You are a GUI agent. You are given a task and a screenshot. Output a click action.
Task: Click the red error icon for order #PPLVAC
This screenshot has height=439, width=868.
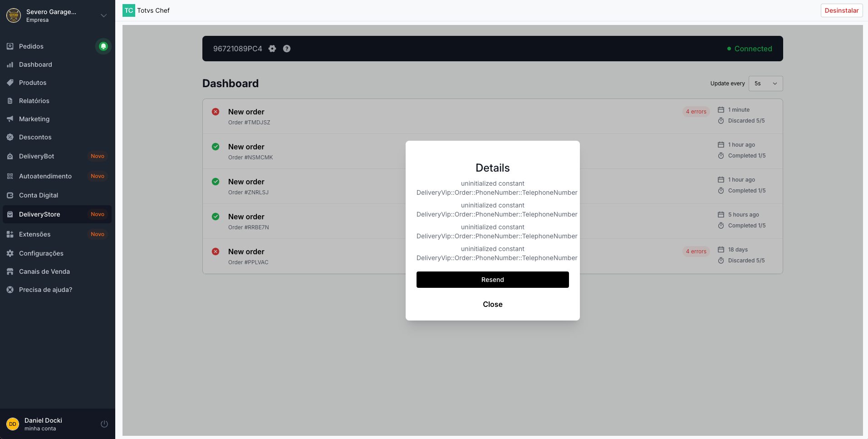(x=216, y=252)
